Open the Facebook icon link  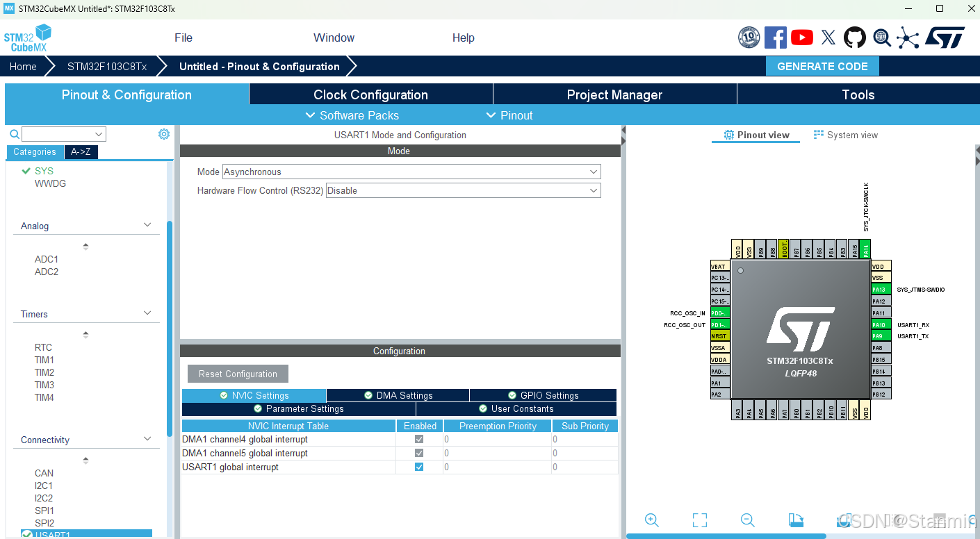pyautogui.click(x=775, y=38)
